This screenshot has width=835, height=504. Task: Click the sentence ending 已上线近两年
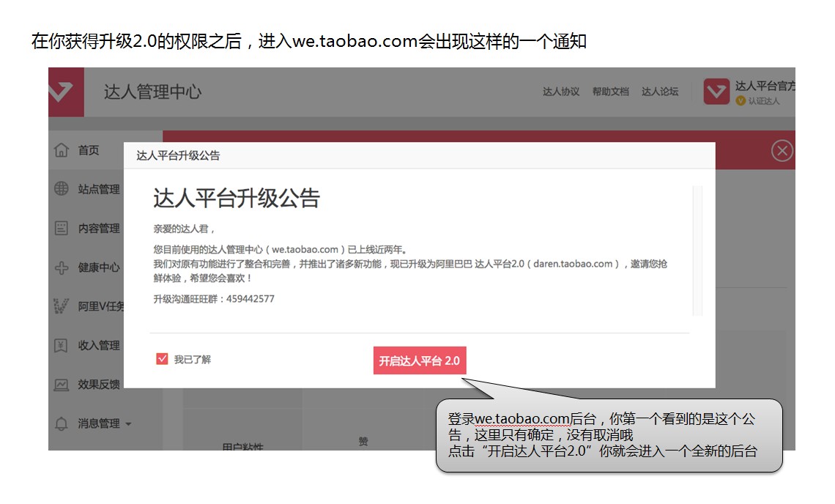pyautogui.click(x=281, y=249)
